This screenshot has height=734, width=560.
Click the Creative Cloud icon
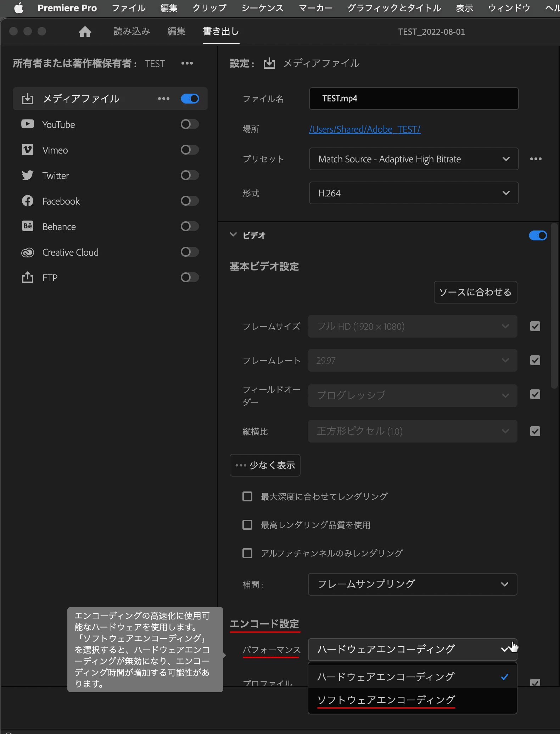coord(28,252)
